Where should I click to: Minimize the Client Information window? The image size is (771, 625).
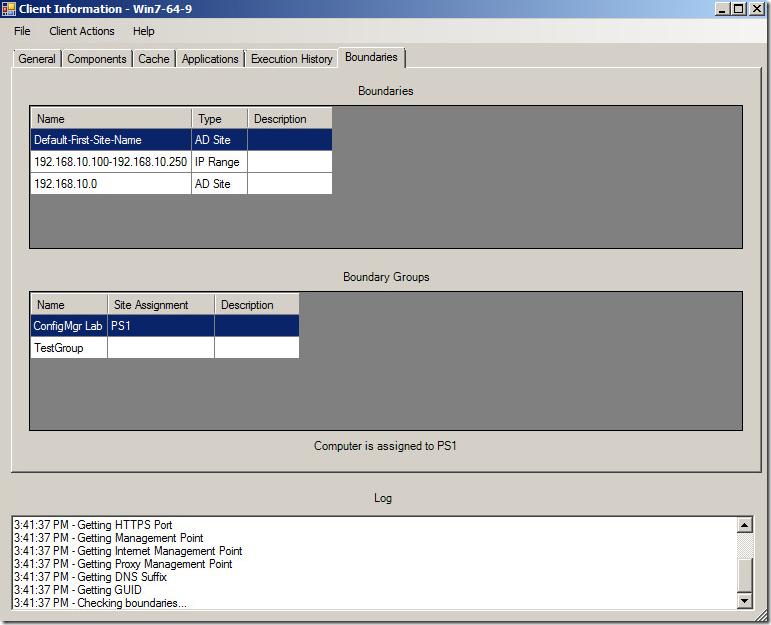[x=723, y=9]
